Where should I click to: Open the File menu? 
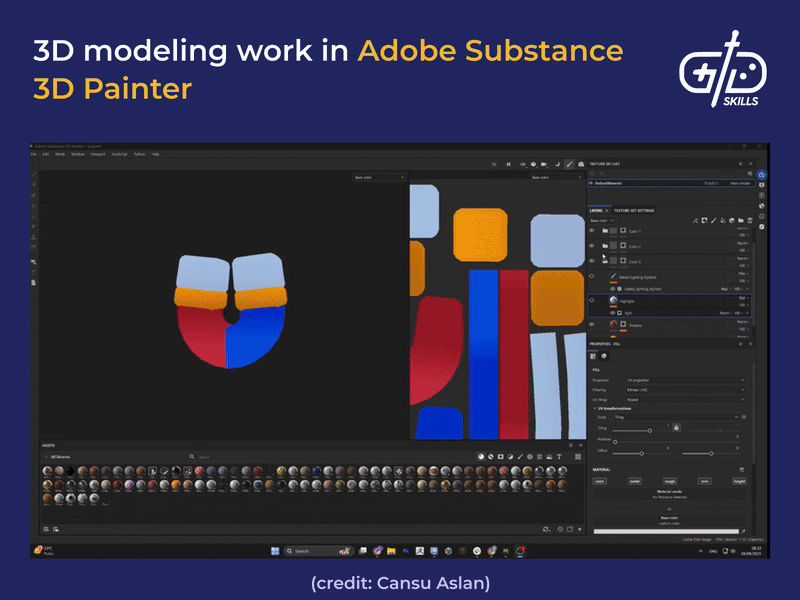34,154
